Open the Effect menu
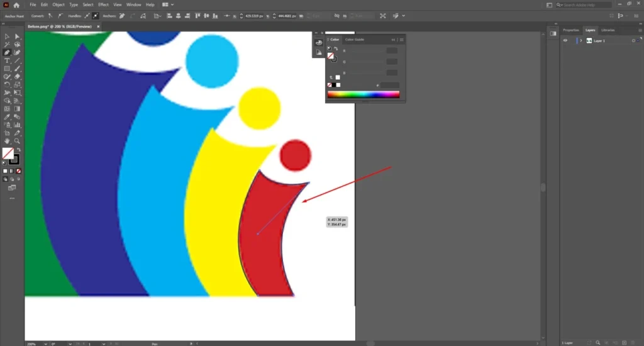Viewport: 644px width, 346px height. pos(103,4)
